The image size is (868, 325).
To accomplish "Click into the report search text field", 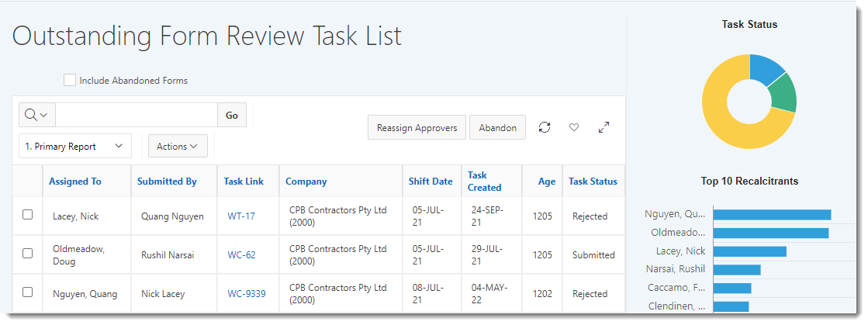I will (136, 115).
